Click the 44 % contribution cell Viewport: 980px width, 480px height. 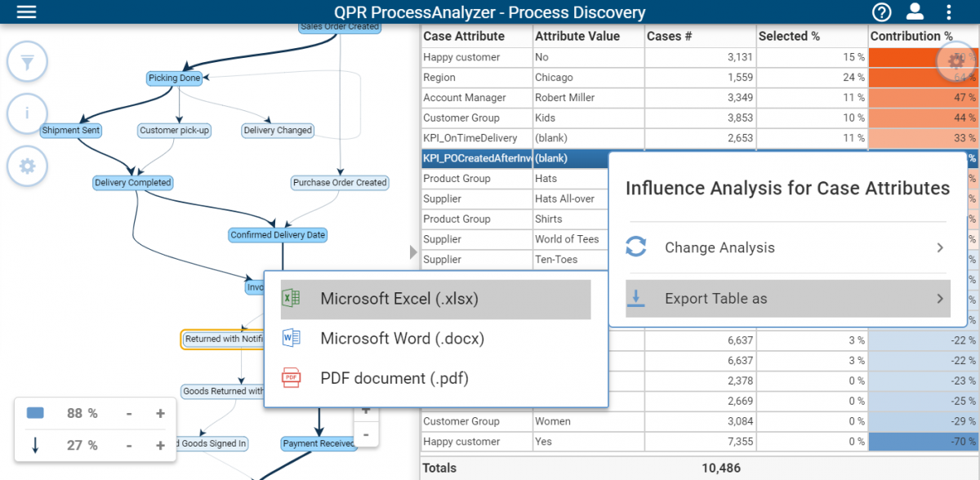click(923, 118)
